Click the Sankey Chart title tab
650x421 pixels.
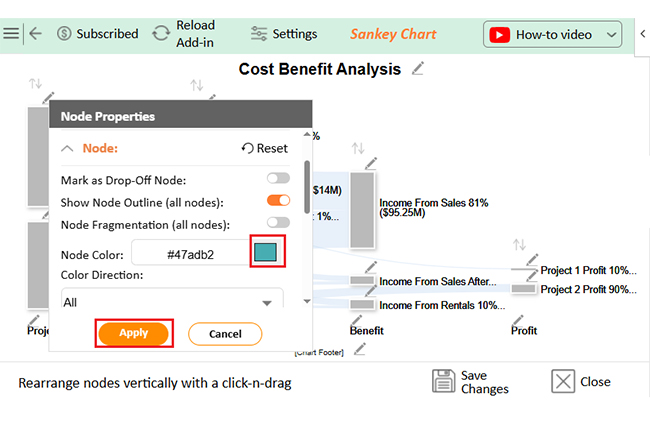(x=393, y=34)
